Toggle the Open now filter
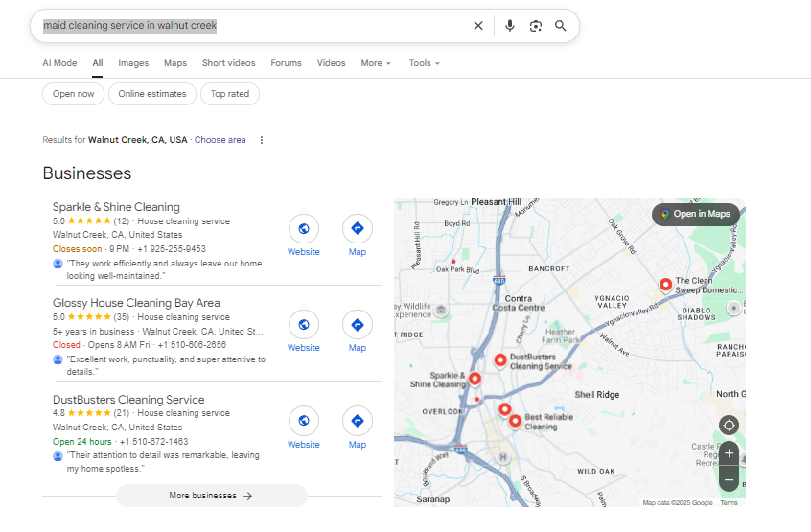 pos(73,94)
